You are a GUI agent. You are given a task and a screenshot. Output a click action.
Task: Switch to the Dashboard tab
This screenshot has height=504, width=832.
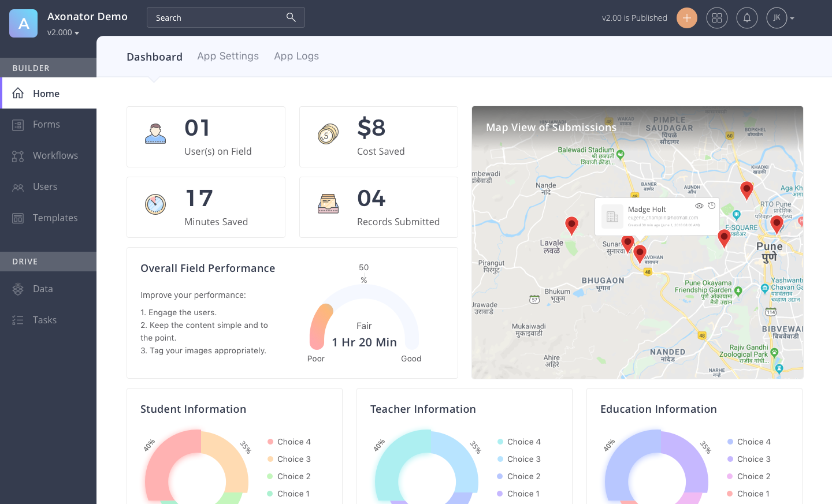154,57
